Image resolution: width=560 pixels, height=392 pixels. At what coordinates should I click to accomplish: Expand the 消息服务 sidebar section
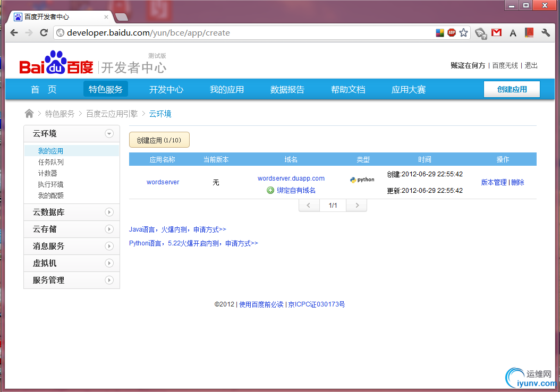coord(109,246)
